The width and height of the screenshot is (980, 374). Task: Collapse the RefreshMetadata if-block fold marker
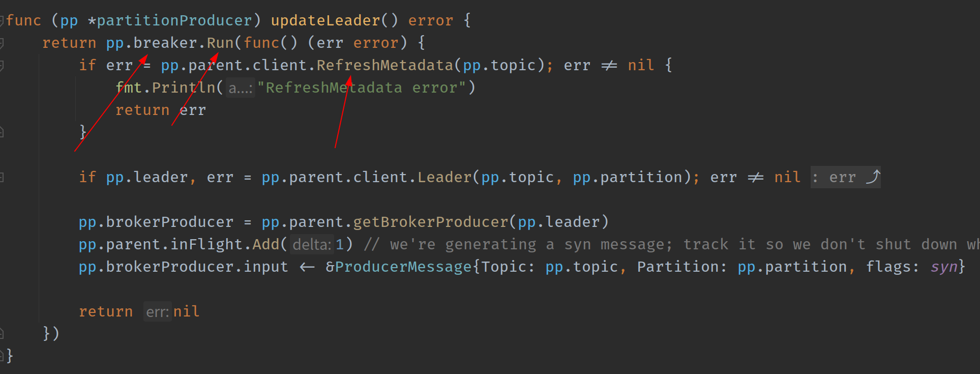click(x=2, y=65)
